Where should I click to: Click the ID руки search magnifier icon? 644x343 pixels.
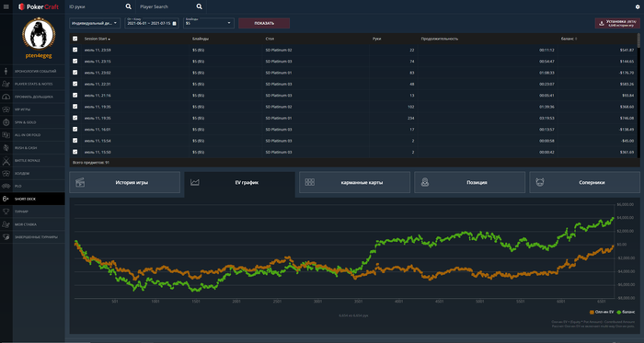coord(128,6)
